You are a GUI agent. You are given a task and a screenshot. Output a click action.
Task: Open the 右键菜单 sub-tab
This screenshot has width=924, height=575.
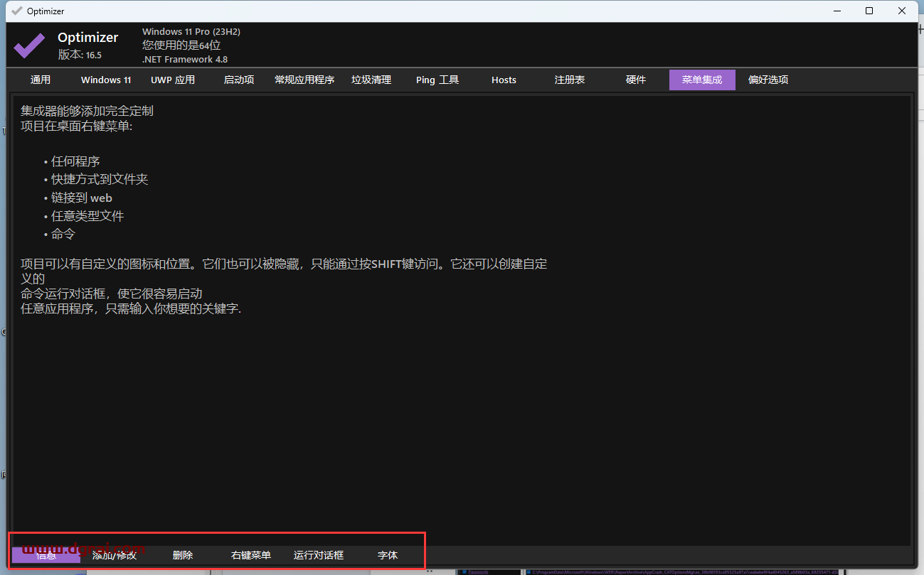pyautogui.click(x=251, y=555)
